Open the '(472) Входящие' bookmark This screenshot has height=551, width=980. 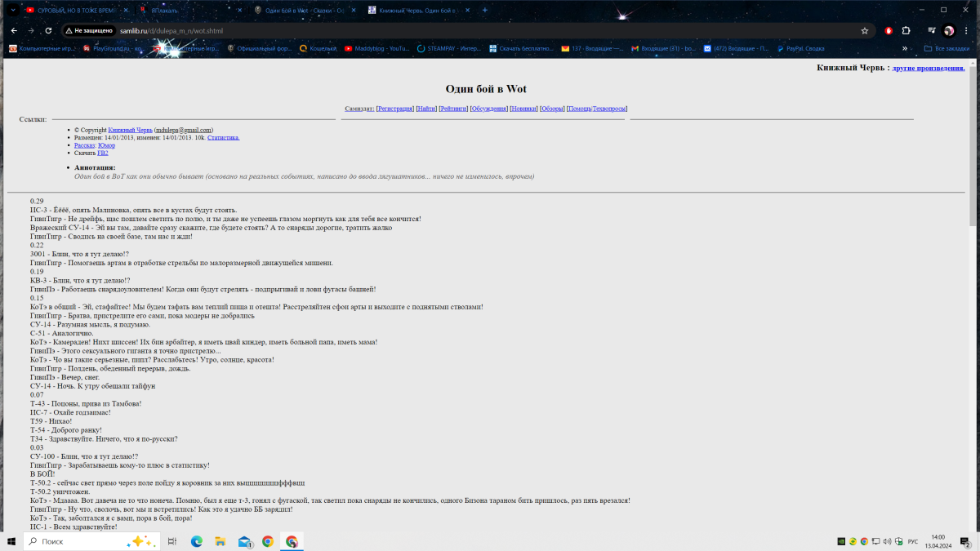(x=734, y=48)
